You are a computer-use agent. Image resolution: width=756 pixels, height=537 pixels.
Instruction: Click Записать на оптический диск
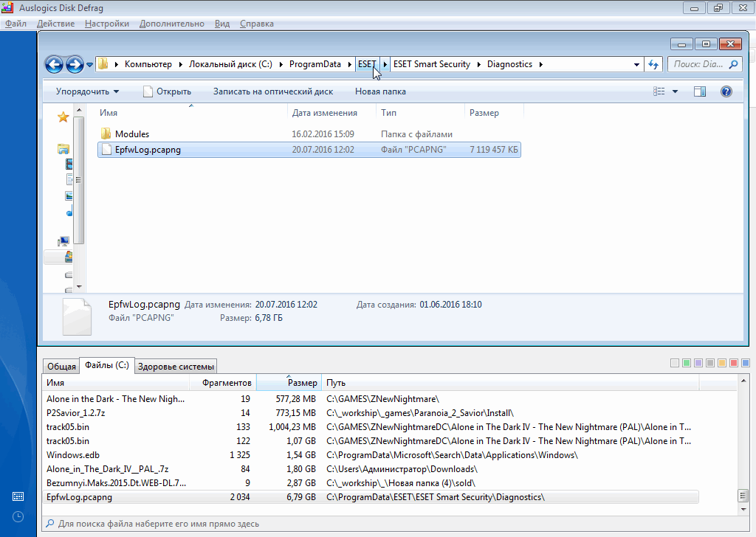point(273,91)
